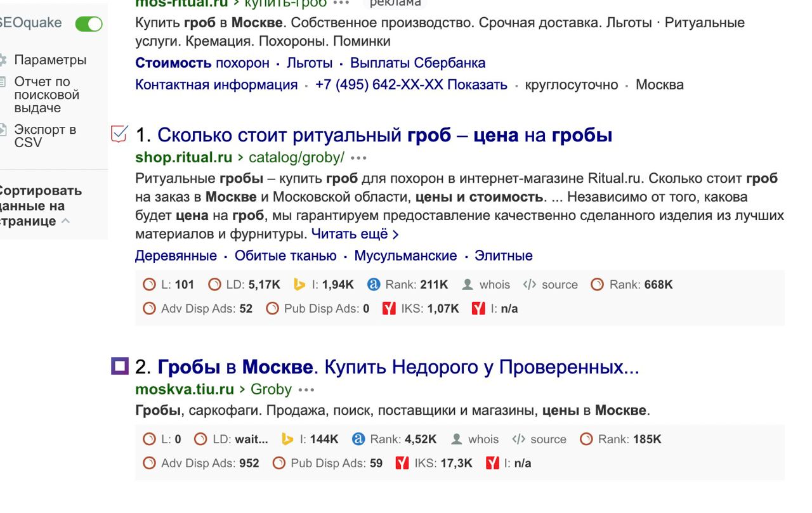Click Bing icon next to I: 1,94K
The height and width of the screenshot is (513, 812).
(x=299, y=285)
